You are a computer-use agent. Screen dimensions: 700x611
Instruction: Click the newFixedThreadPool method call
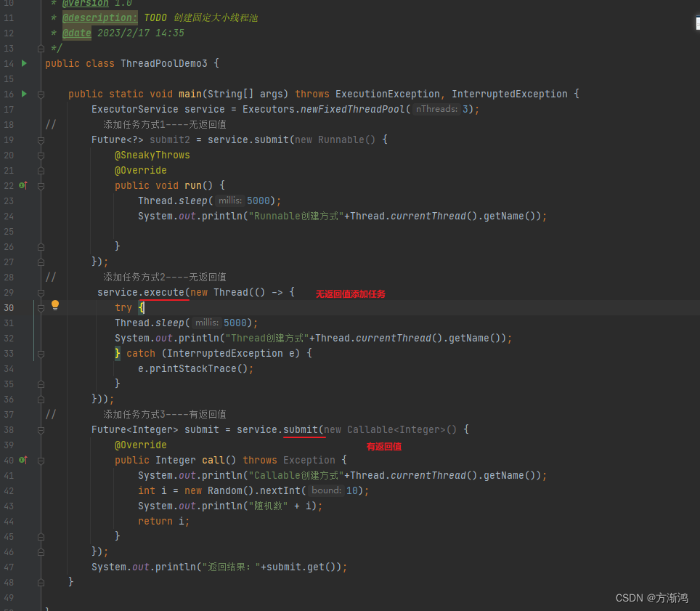pos(353,109)
